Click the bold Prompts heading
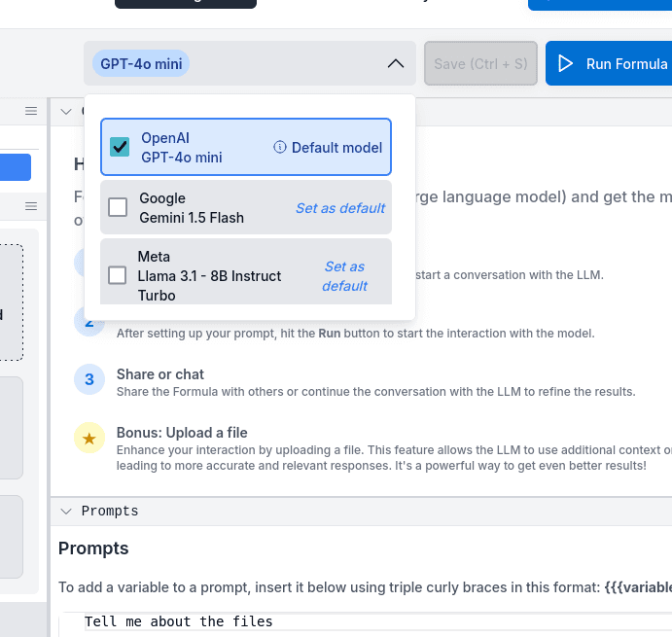 (x=93, y=549)
